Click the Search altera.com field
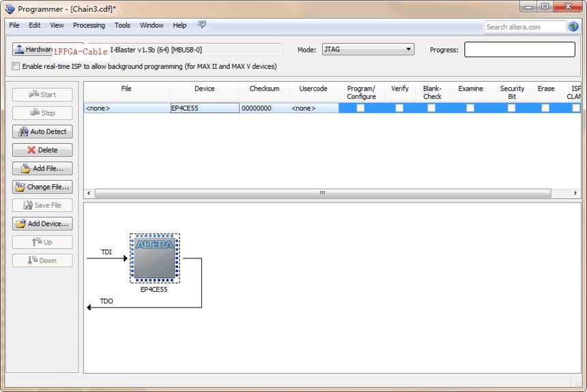Screen dimensions: 587x392 [x=525, y=27]
